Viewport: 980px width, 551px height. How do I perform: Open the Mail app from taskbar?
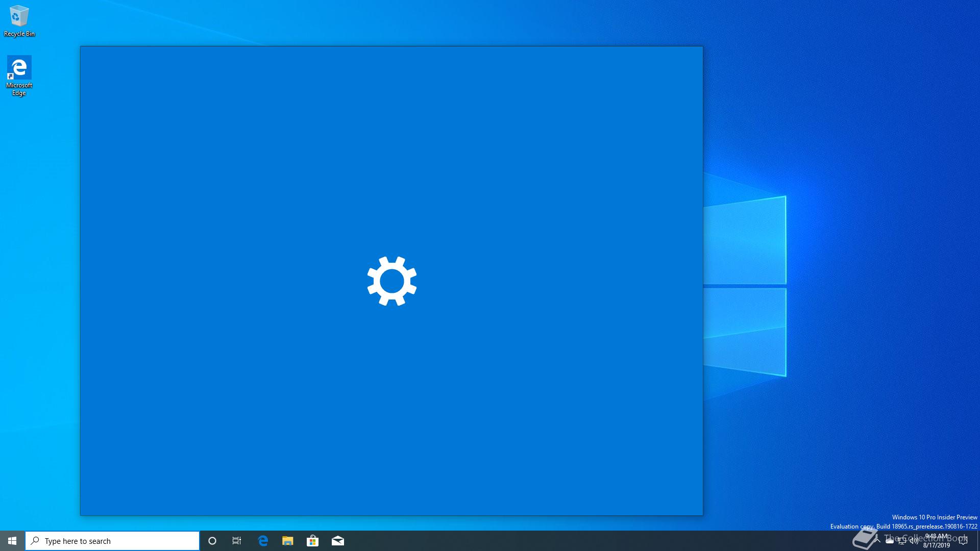[x=337, y=541]
